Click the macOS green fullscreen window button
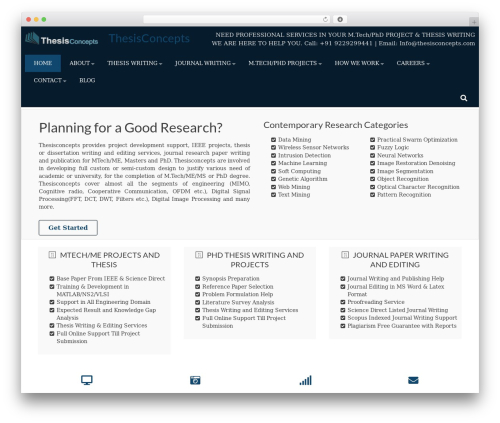Screen dimensions: 500x423 [44, 19]
